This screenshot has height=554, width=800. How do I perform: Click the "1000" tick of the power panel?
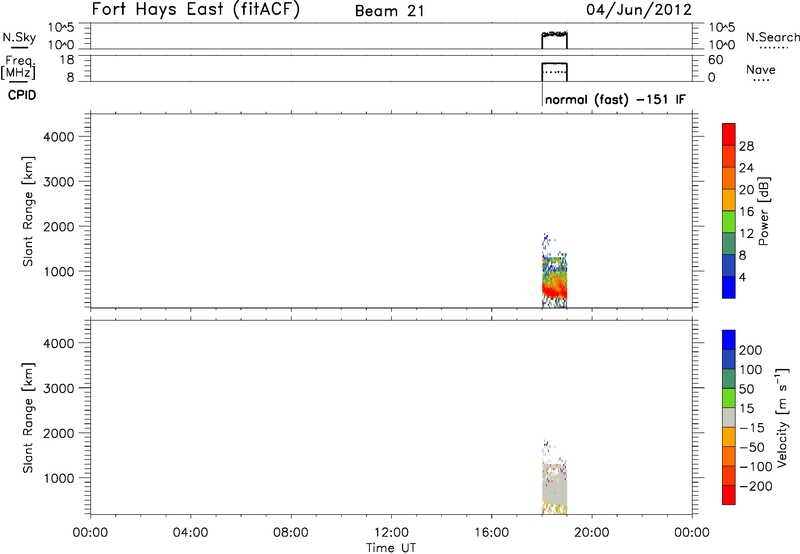tap(58, 271)
